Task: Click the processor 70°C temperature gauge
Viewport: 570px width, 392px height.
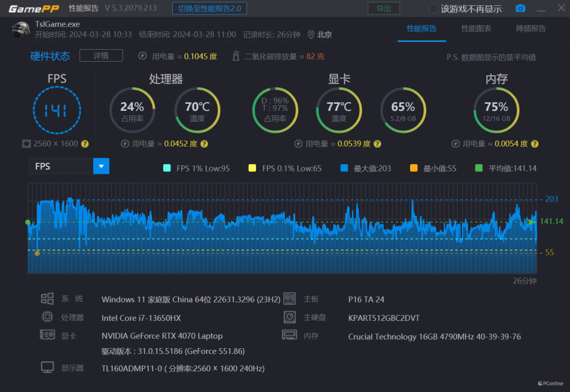Action: coord(197,110)
